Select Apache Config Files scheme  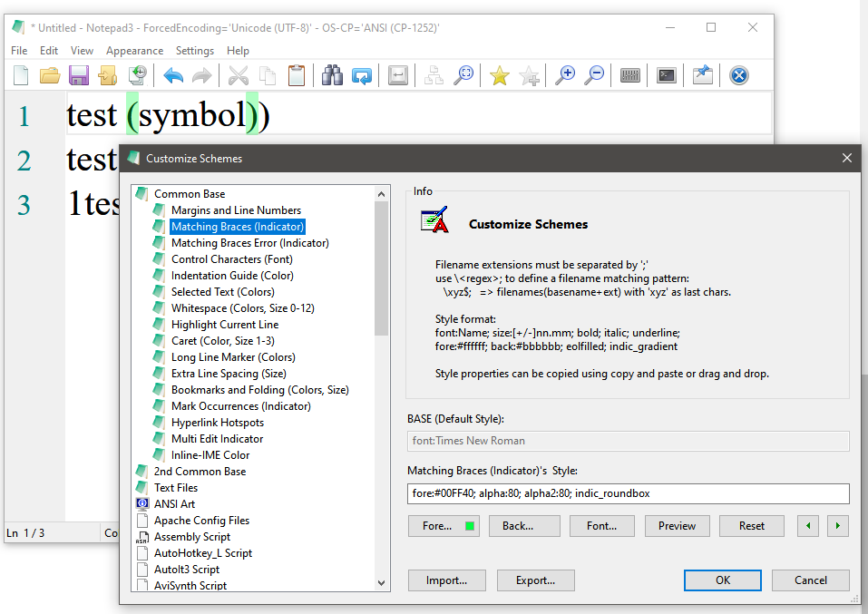click(201, 521)
